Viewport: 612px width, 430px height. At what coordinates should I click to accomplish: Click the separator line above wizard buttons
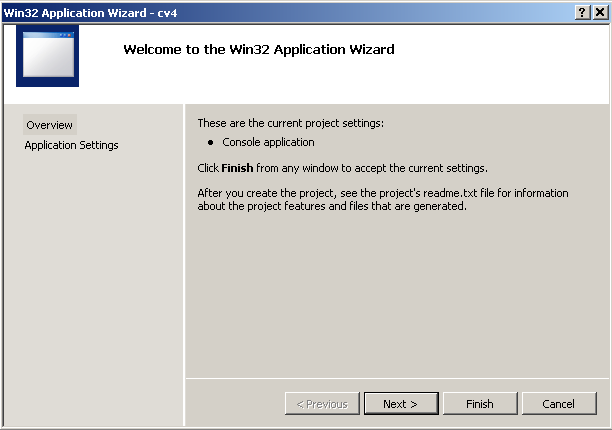(397, 378)
